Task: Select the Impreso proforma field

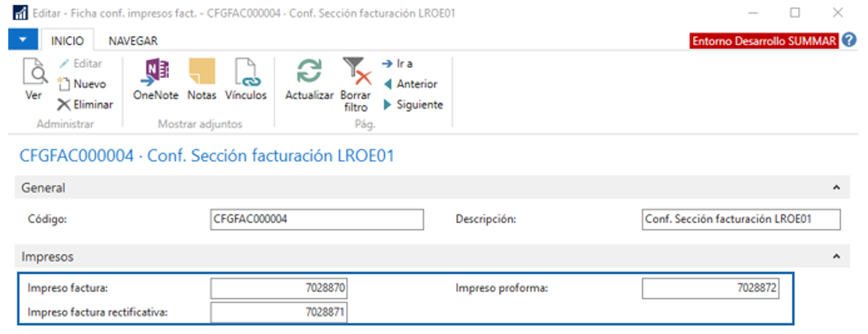Action: [x=710, y=287]
